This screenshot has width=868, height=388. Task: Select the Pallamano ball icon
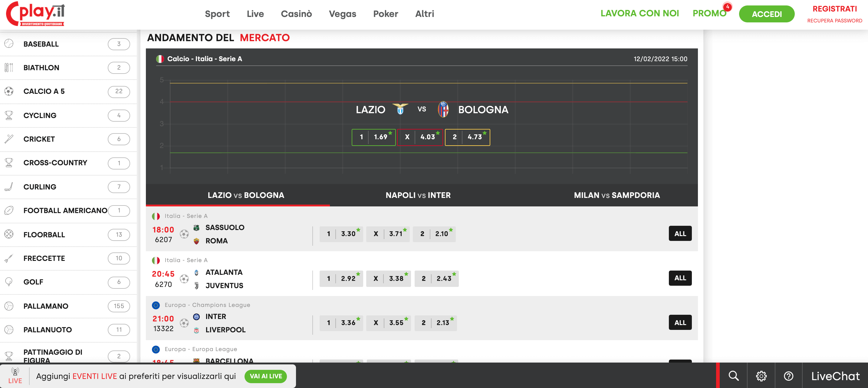9,306
